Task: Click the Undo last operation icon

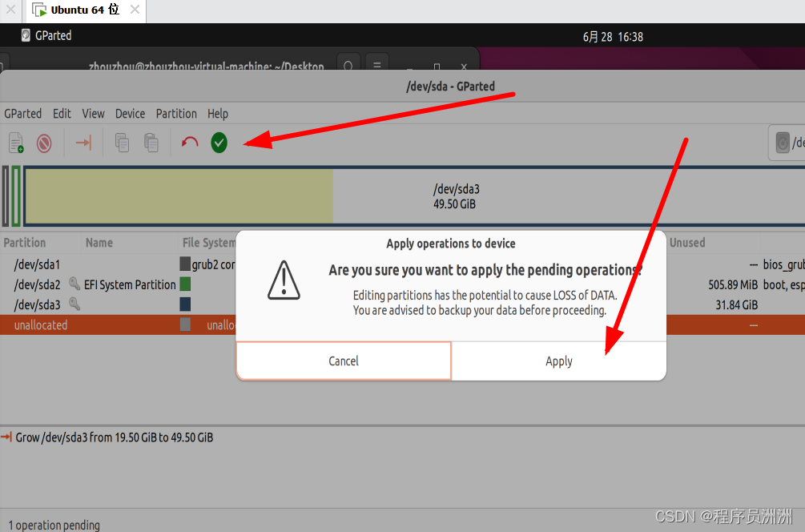Action: [190, 143]
